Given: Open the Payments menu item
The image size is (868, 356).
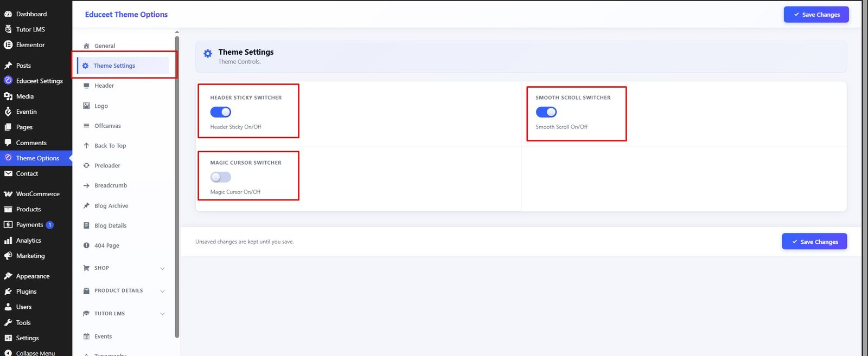Looking at the screenshot, I should point(36,225).
